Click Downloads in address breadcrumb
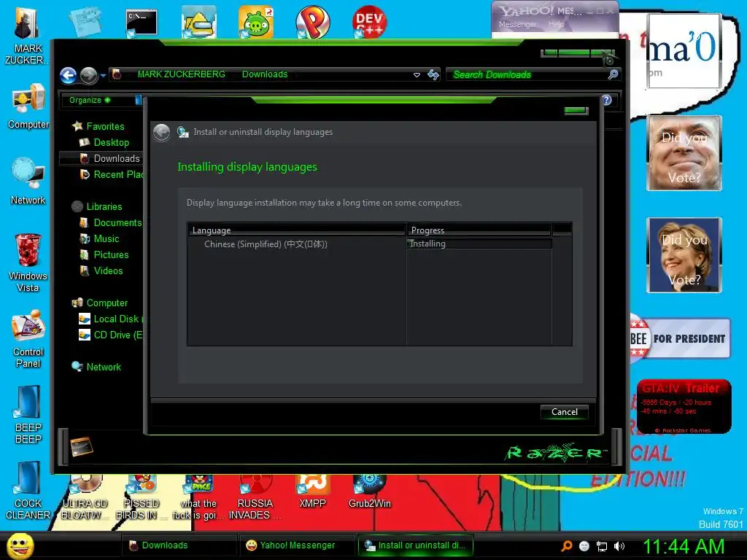747x560 pixels. click(x=265, y=74)
